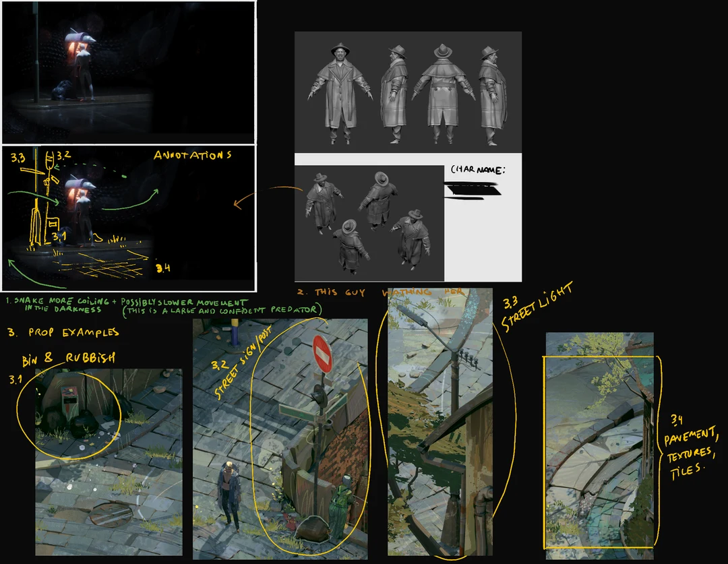Open the street light reference image

click(x=440, y=422)
